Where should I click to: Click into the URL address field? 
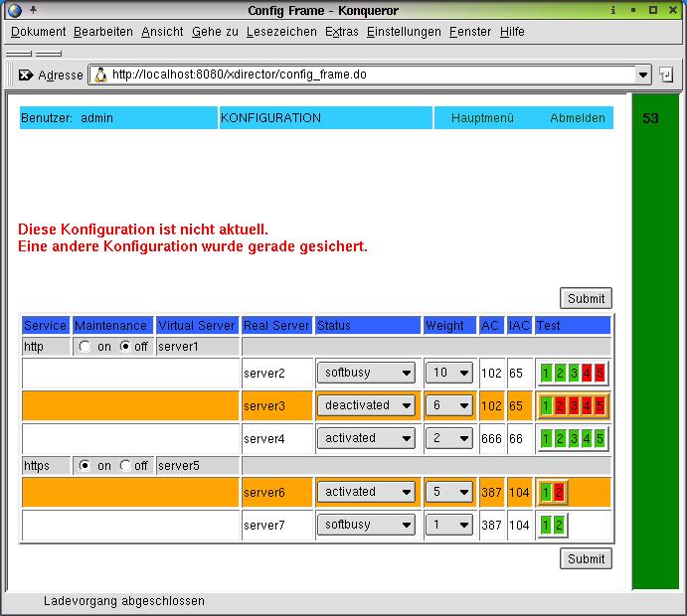[368, 75]
